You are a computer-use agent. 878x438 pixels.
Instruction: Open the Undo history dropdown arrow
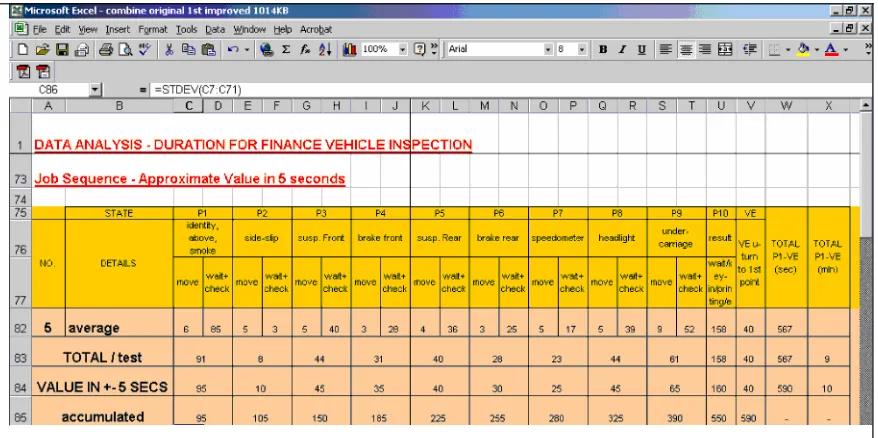(247, 50)
